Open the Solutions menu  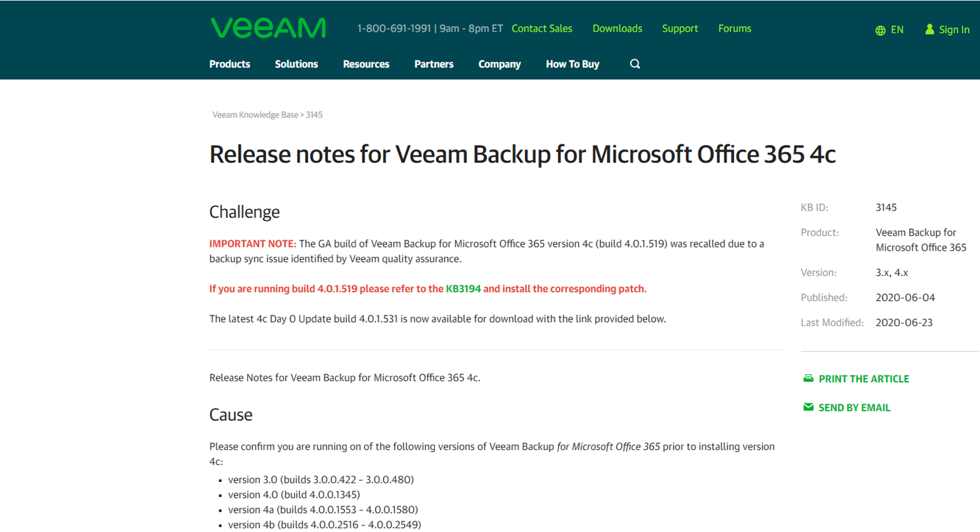(x=296, y=64)
